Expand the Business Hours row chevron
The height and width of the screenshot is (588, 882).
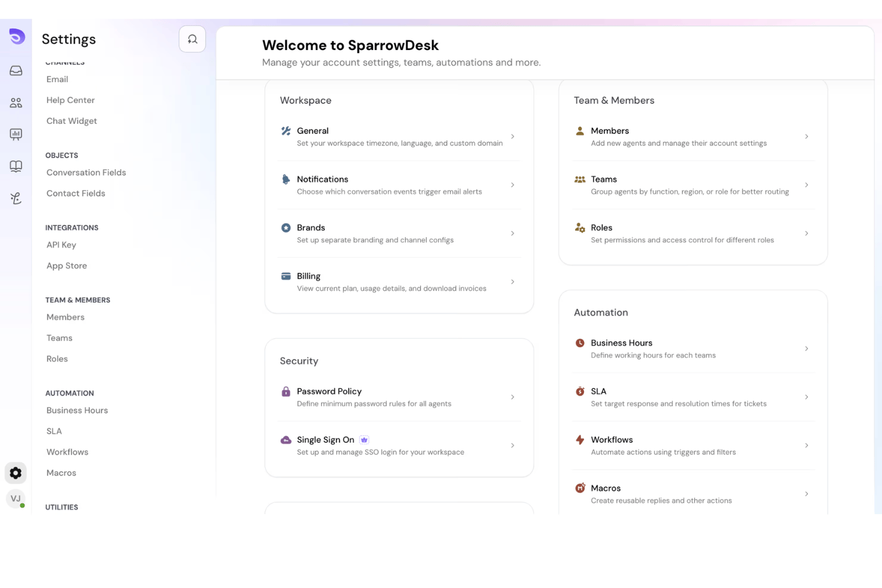(806, 349)
